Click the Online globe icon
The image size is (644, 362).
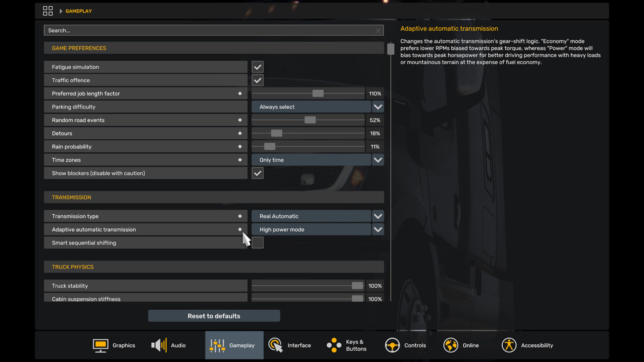451,345
